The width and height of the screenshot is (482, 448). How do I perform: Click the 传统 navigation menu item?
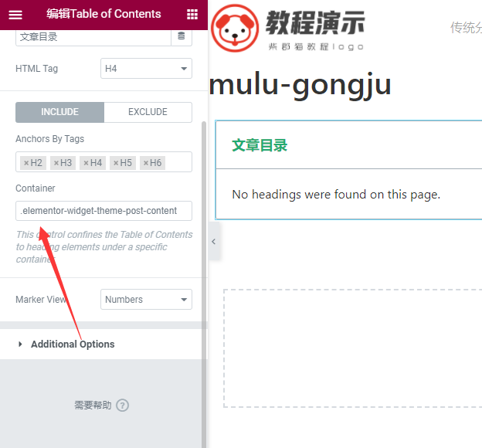466,28
